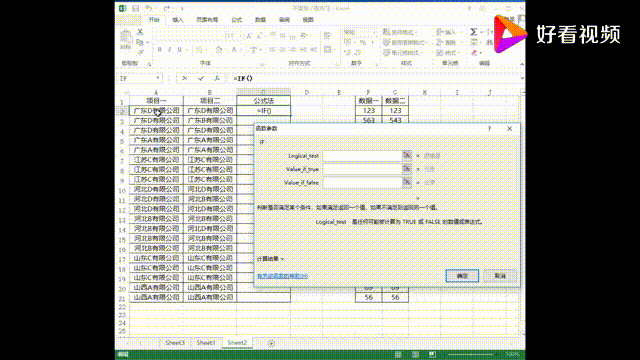Click the 确定 button in the dialog

(462, 276)
